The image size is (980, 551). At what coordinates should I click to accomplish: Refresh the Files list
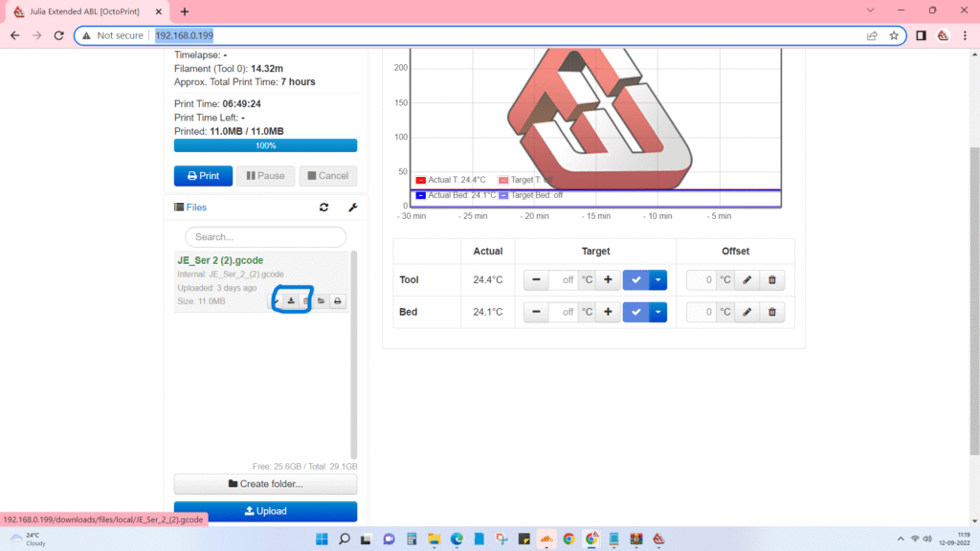tap(323, 208)
